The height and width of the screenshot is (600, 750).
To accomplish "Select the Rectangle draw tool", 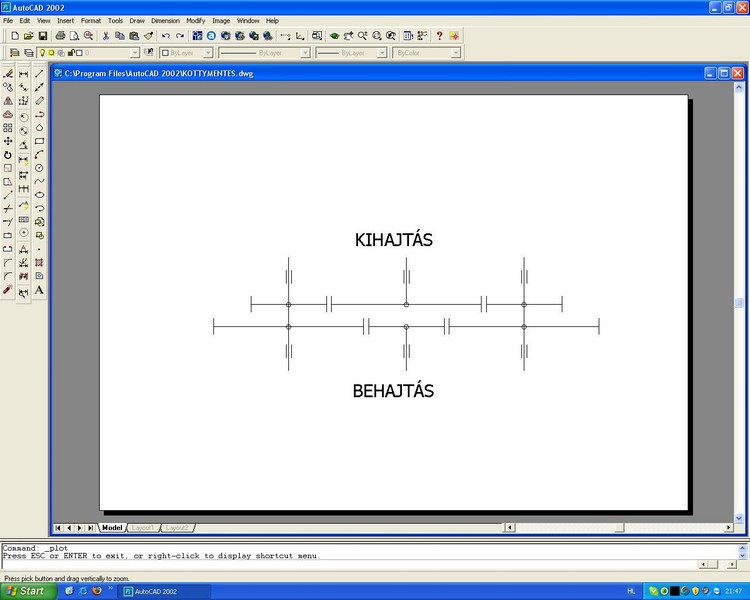I will click(x=39, y=141).
